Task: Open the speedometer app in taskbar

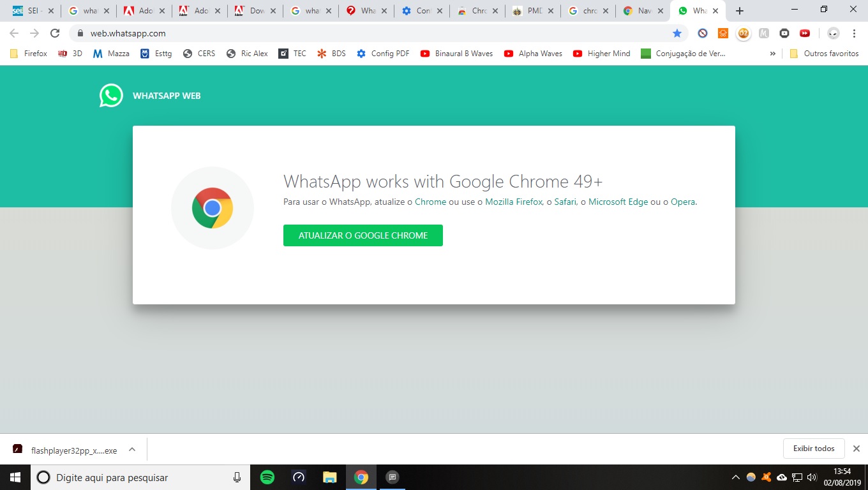Action: pyautogui.click(x=299, y=477)
